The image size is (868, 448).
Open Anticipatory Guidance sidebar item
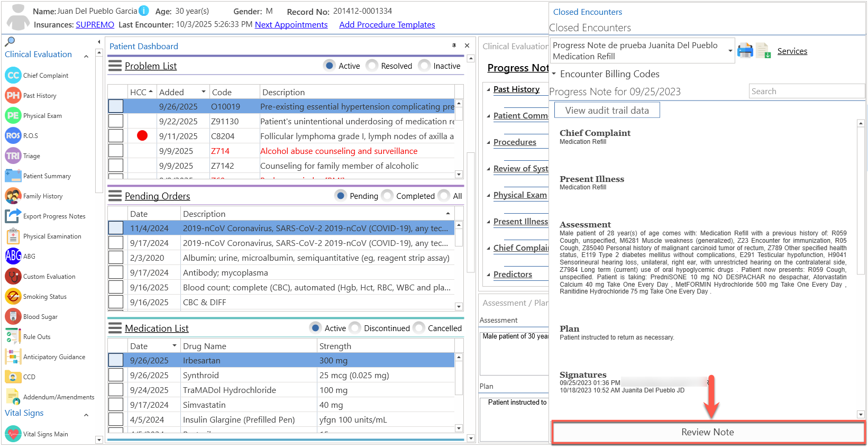(45, 357)
